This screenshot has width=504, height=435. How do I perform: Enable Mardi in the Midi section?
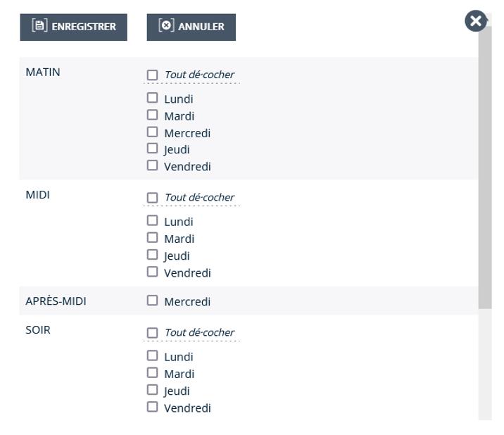coord(152,238)
